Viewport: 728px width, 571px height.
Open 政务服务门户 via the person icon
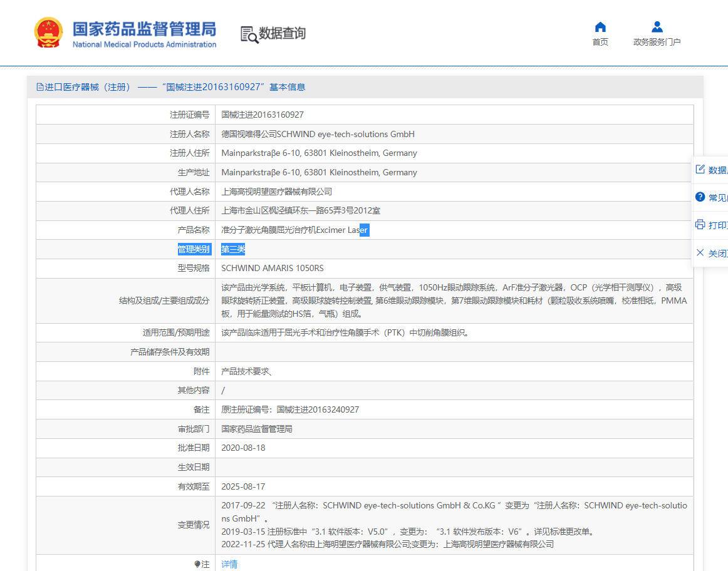[x=657, y=27]
